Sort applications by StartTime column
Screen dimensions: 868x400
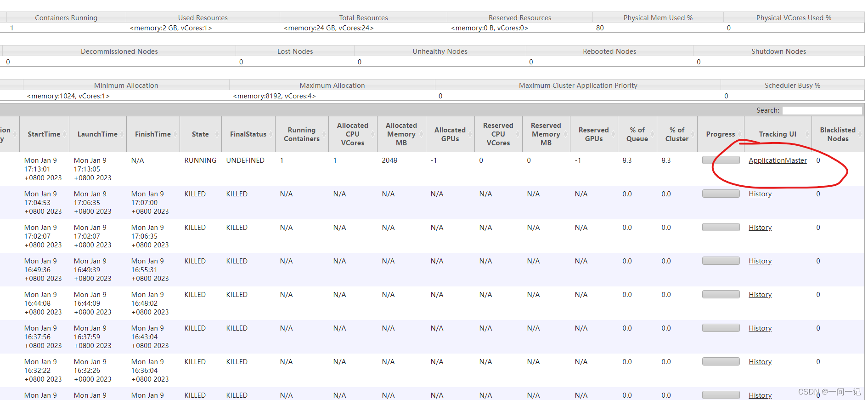click(44, 134)
